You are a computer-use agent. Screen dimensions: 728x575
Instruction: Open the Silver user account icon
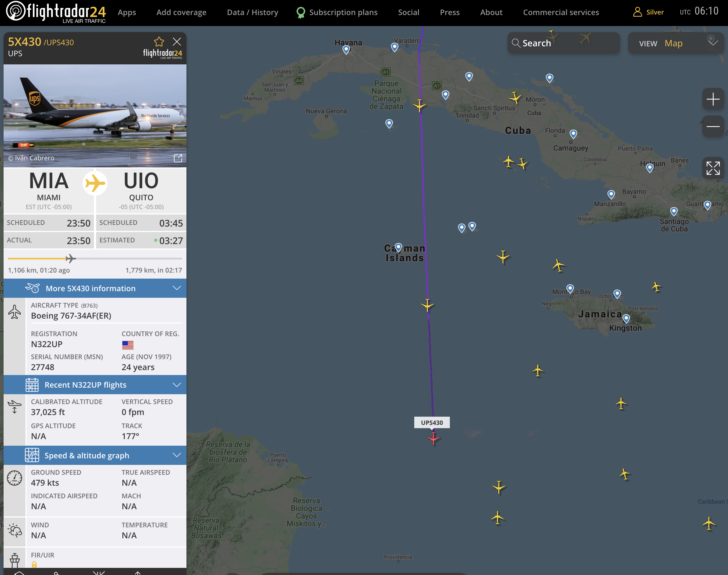[637, 12]
